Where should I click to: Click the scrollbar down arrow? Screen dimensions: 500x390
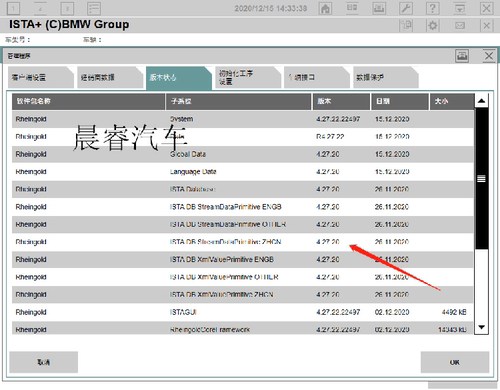[x=481, y=327]
